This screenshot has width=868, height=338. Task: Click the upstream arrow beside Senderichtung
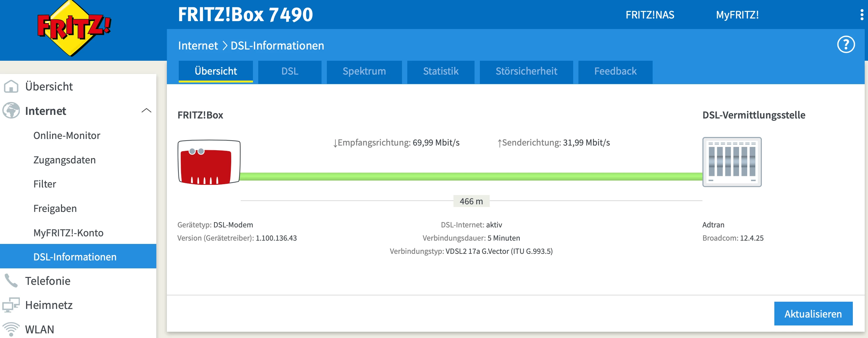tap(499, 143)
